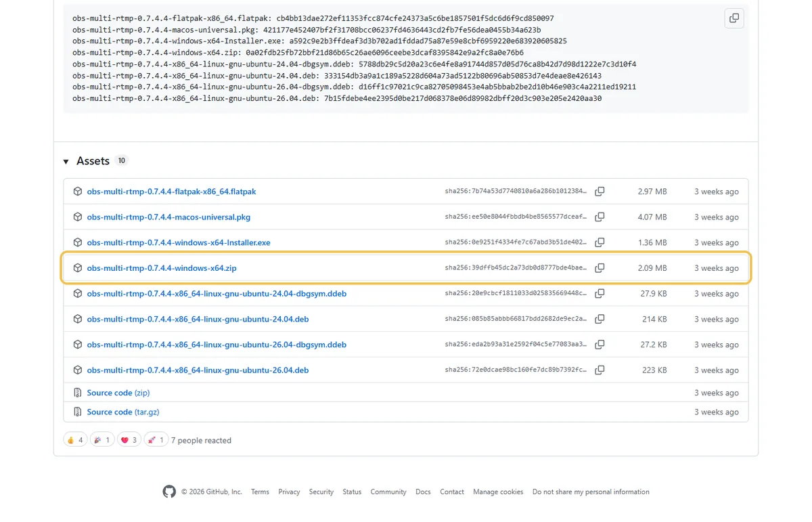Copy sha256 of windows-x64-Installer.exe asset
812x522 pixels.
(x=600, y=242)
